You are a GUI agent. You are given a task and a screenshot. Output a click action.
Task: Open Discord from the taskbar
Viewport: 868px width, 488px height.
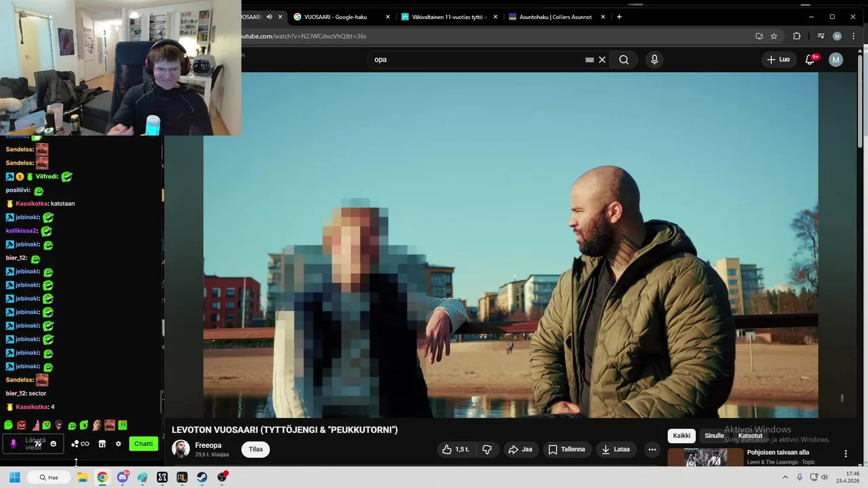pos(123,477)
